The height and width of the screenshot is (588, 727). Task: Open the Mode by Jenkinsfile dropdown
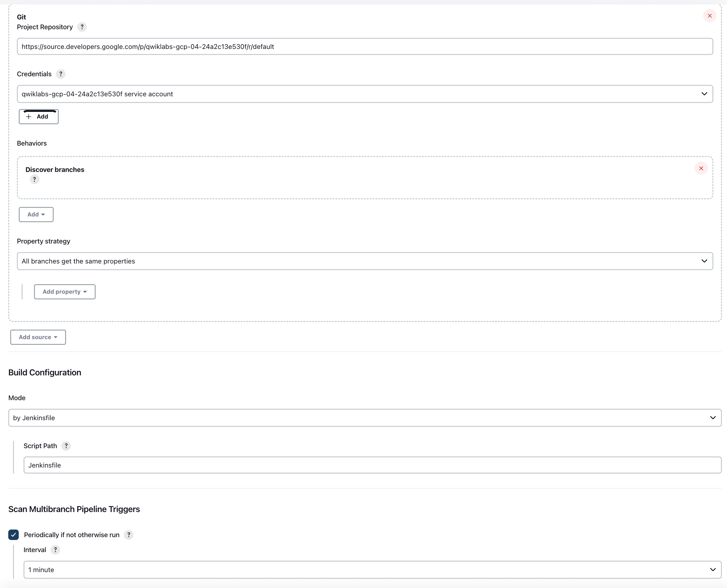coord(365,418)
